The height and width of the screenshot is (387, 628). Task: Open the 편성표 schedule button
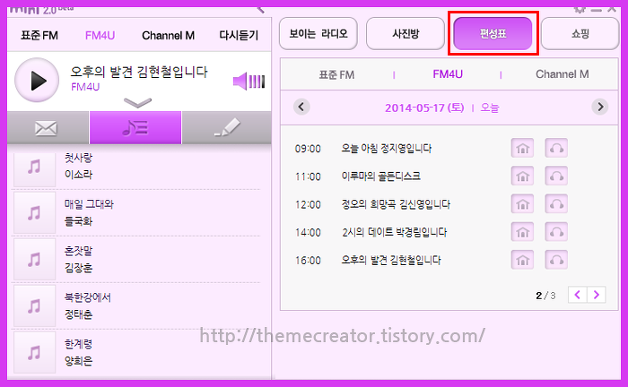point(493,34)
